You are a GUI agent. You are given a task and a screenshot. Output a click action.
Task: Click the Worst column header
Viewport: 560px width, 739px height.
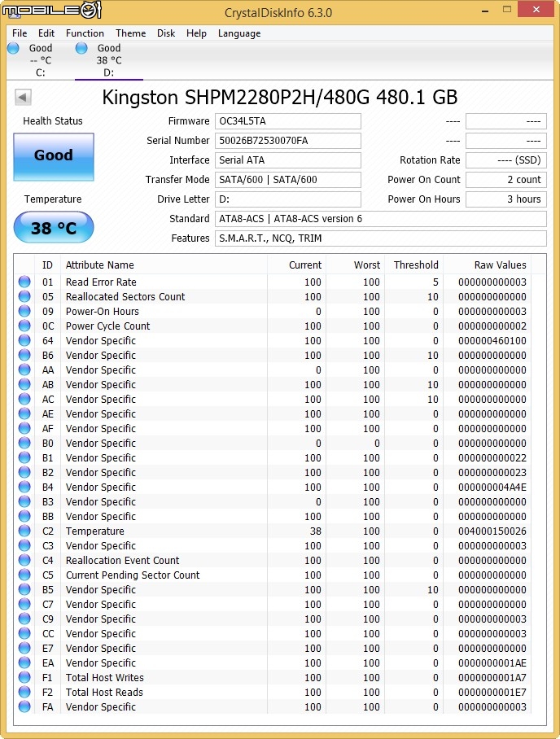[355, 265]
